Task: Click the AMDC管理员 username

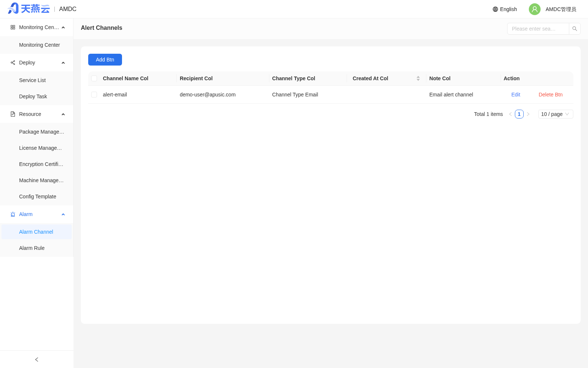Action: (x=561, y=9)
